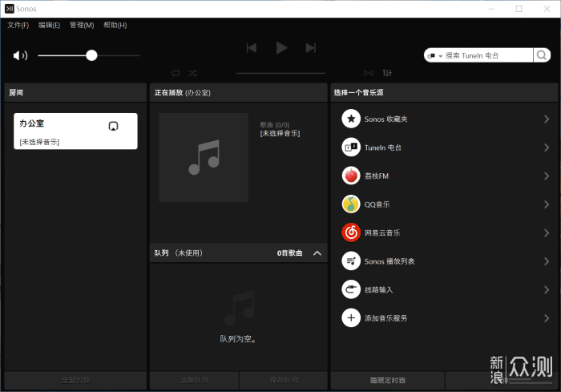
Task: Toggle repeat mode
Action: click(176, 73)
